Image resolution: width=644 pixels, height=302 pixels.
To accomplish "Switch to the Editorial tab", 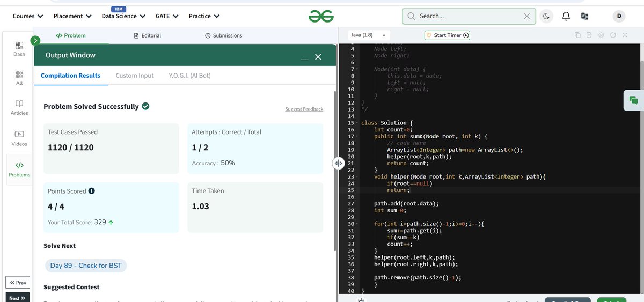I will 147,35.
